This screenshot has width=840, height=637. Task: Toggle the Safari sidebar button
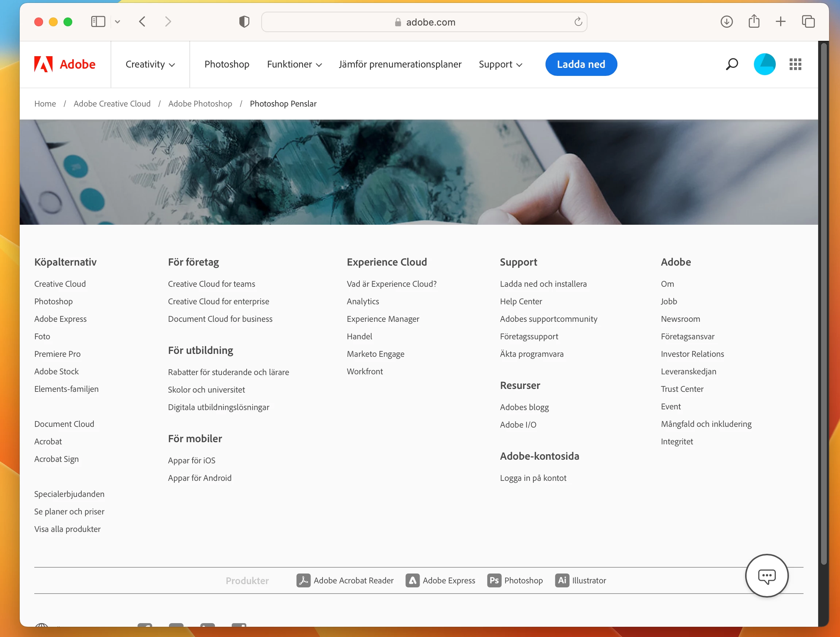pos(98,22)
